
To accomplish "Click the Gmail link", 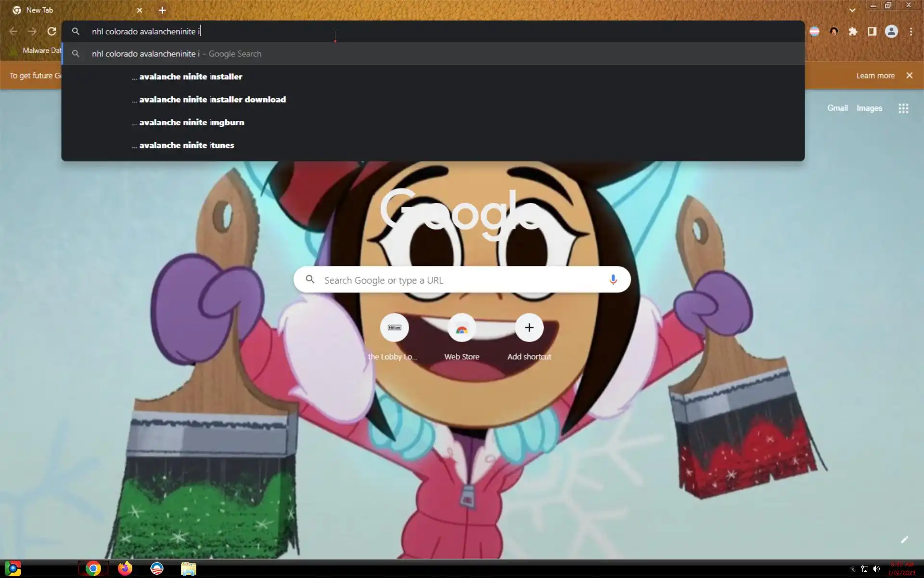I will pyautogui.click(x=837, y=108).
